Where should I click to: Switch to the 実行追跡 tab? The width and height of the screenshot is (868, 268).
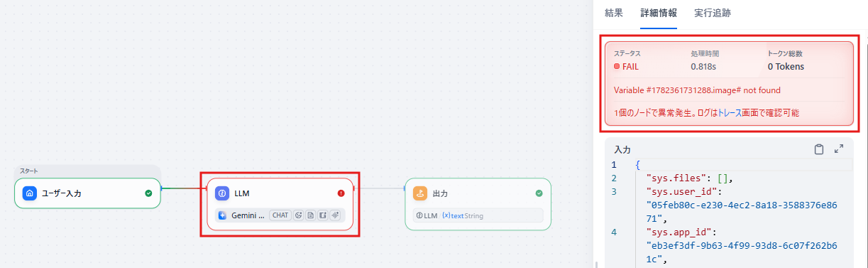[x=713, y=13]
